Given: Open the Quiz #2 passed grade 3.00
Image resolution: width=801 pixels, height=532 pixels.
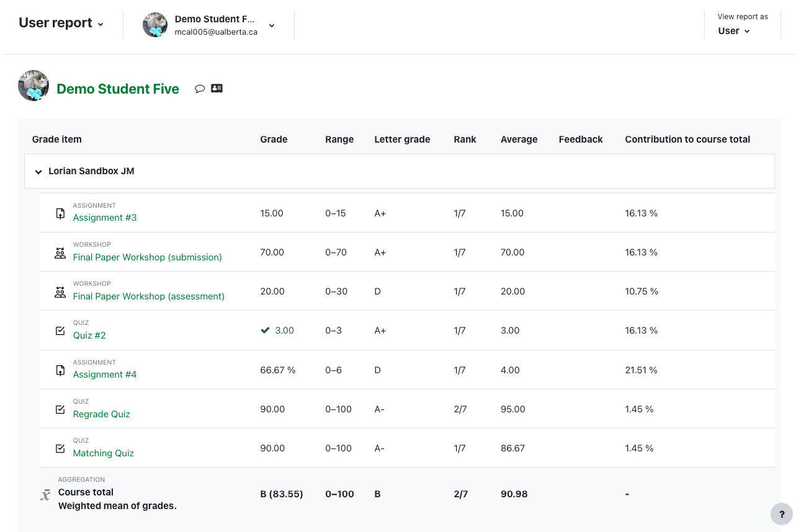Looking at the screenshot, I should click(284, 330).
